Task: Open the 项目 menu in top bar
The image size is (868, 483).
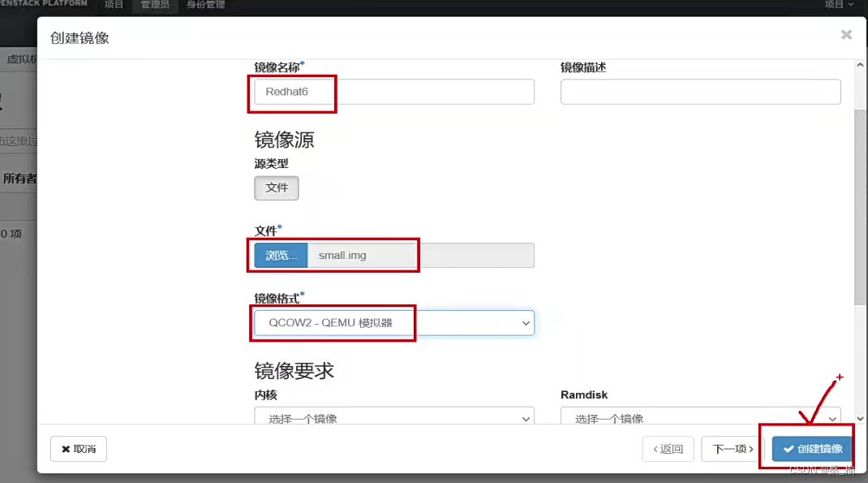Action: (114, 5)
